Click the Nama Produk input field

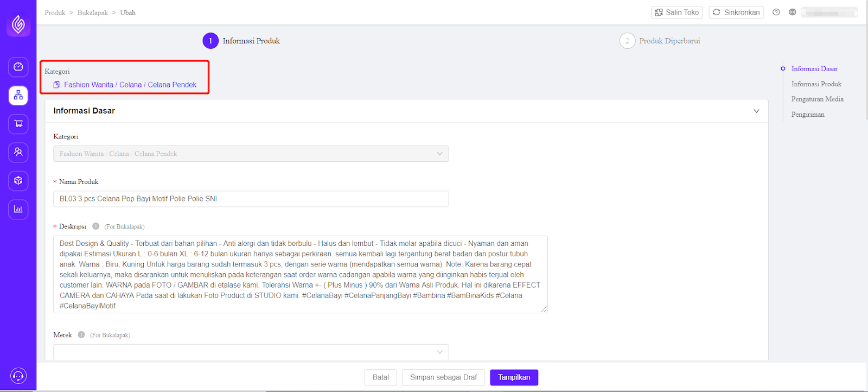pyautogui.click(x=251, y=199)
